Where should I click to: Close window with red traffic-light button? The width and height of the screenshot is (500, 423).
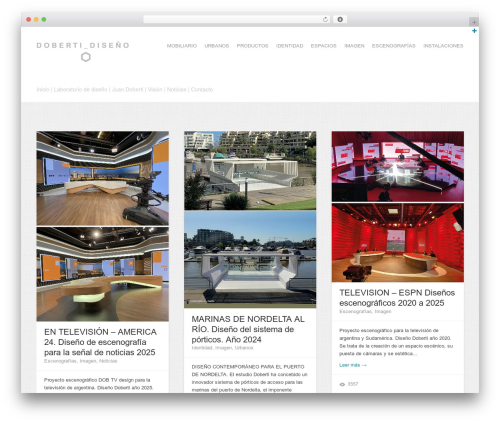(29, 19)
